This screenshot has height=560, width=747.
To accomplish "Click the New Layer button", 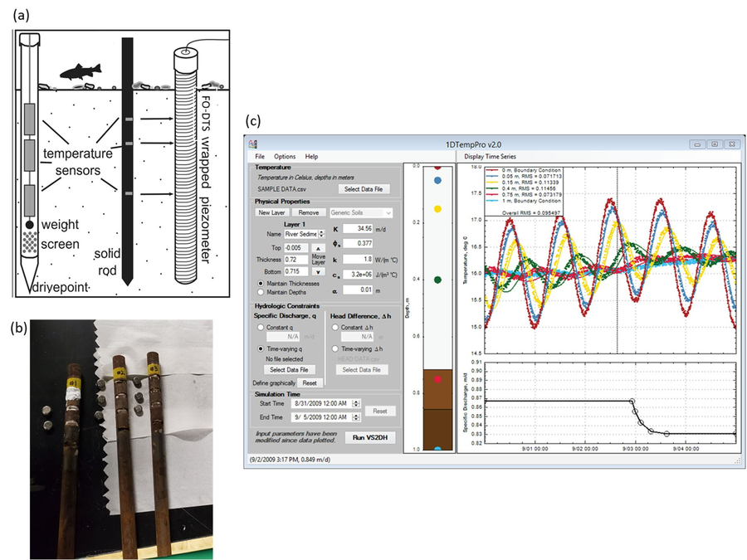I will click(x=272, y=212).
